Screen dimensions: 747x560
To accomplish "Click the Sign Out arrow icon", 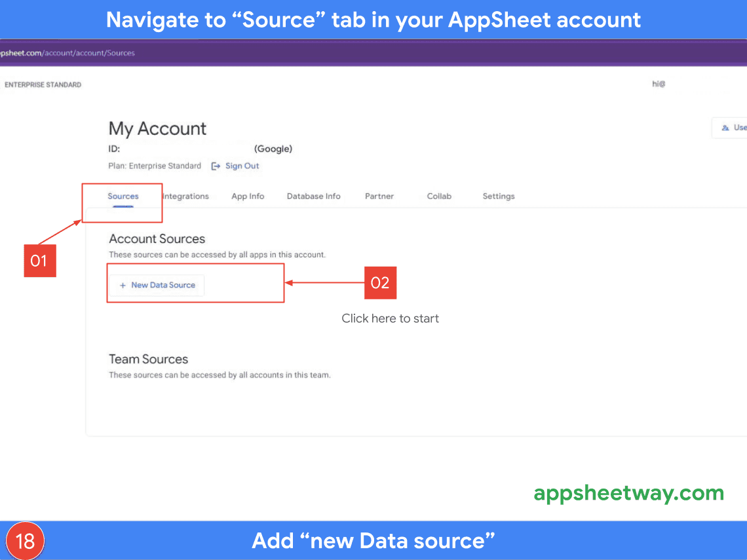I will [x=216, y=166].
